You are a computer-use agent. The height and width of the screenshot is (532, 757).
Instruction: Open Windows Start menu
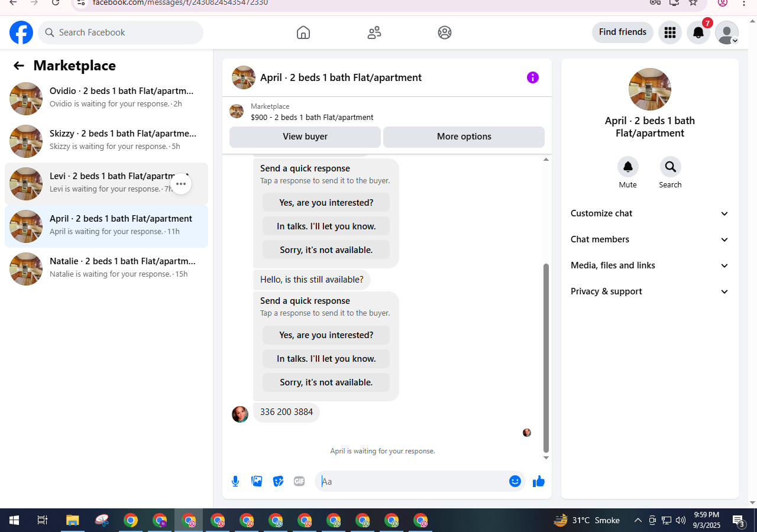pos(14,521)
